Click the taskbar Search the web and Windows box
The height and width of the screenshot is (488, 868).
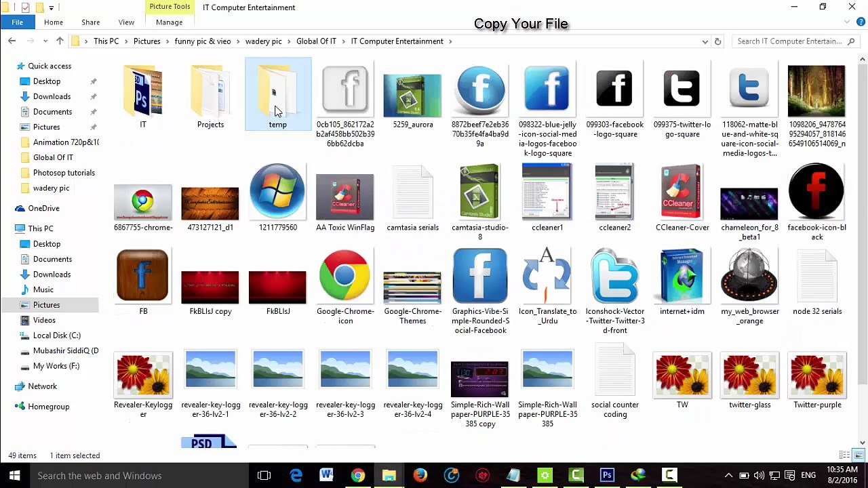139,476
